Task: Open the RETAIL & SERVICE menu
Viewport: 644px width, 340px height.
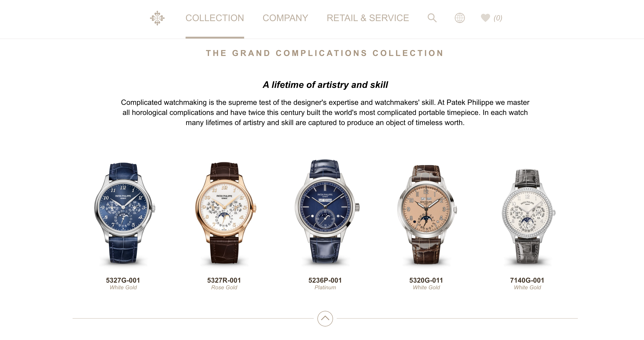Action: (x=368, y=18)
